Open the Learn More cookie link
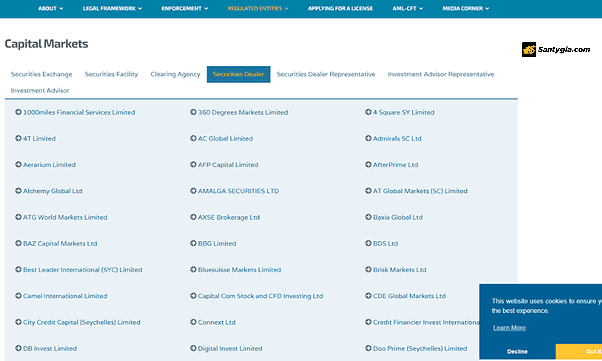602x361 pixels. coord(509,328)
